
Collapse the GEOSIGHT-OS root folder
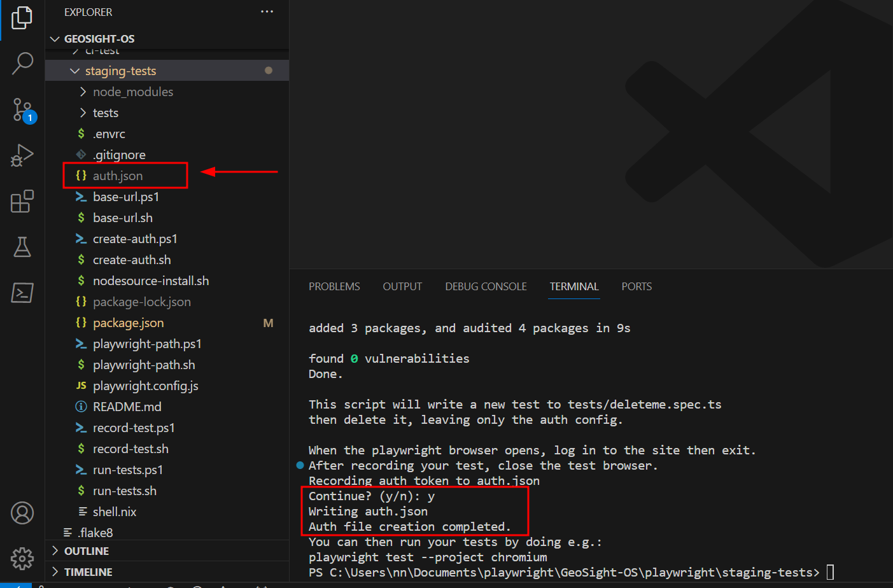pyautogui.click(x=55, y=39)
